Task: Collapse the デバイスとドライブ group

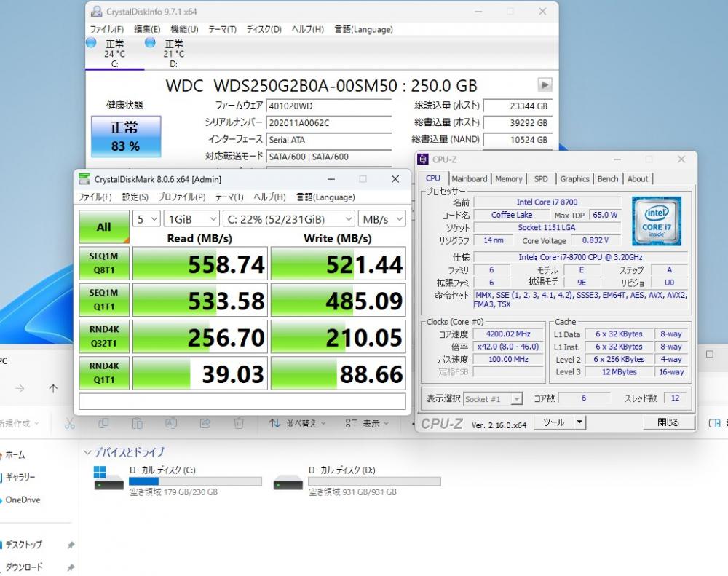Action: point(87,452)
